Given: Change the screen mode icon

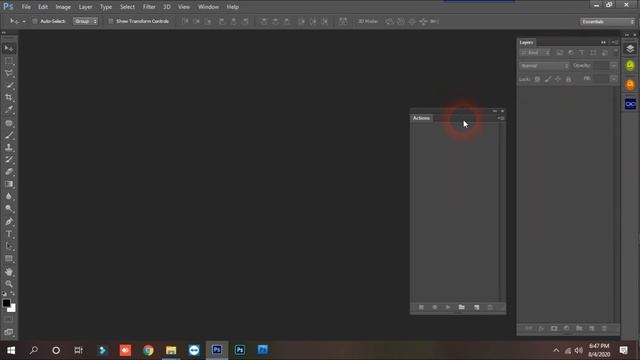Looking at the screenshot, I should [x=9, y=332].
